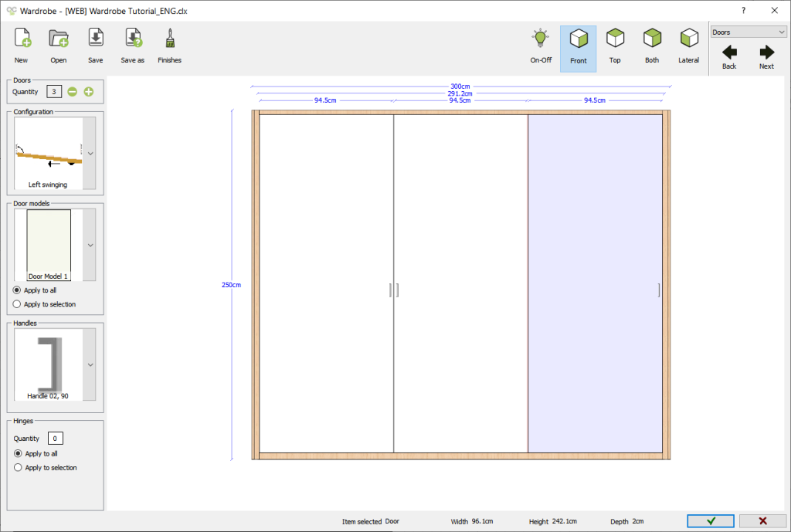
Task: Toggle the On-Off light bulb
Action: point(541,46)
